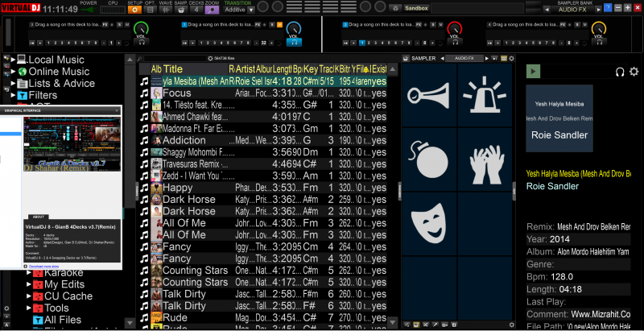
Task: Toggle the headphone cue on the yellow deck 4
Action: point(599,42)
